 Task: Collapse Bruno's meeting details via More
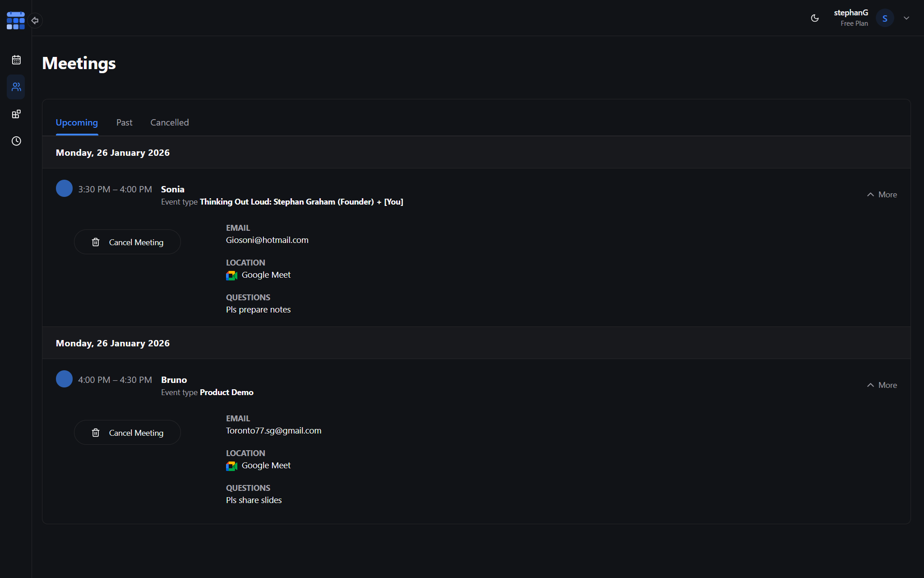click(882, 385)
